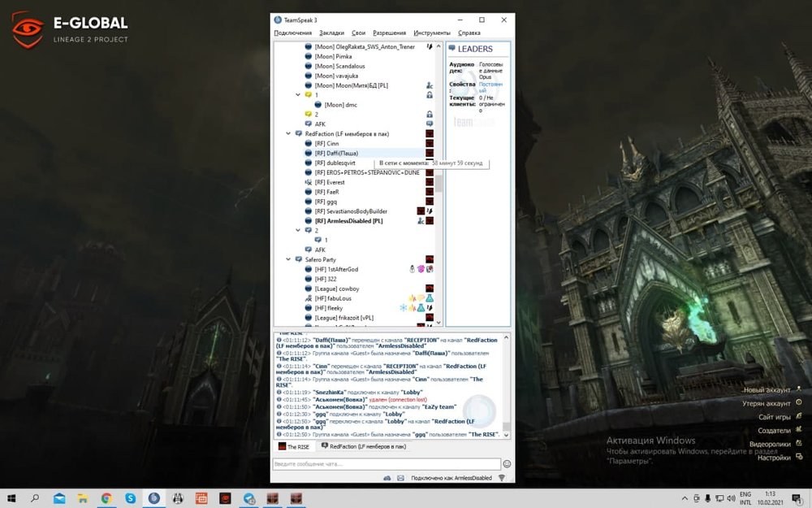This screenshot has height=508, width=812.
Task: Open the emoji picker in chat input
Action: [507, 463]
